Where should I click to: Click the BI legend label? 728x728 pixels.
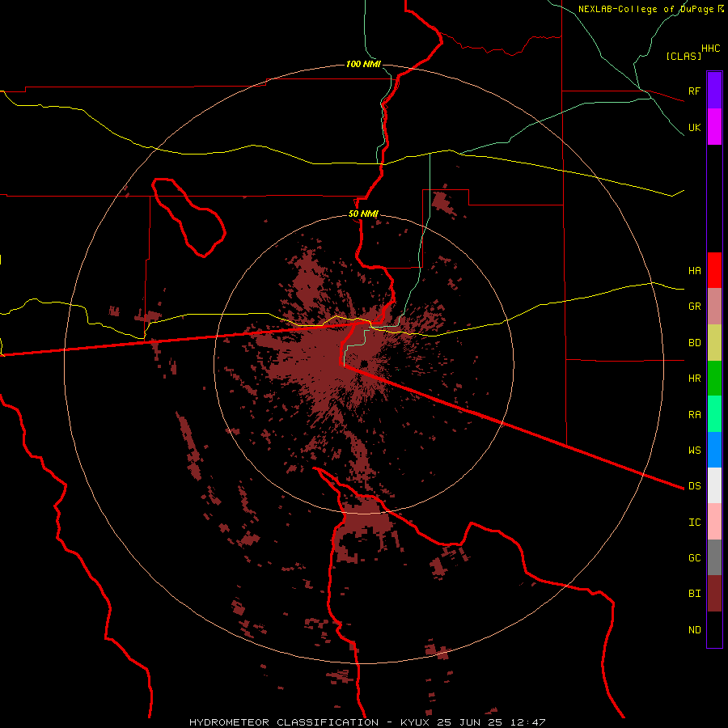point(695,594)
